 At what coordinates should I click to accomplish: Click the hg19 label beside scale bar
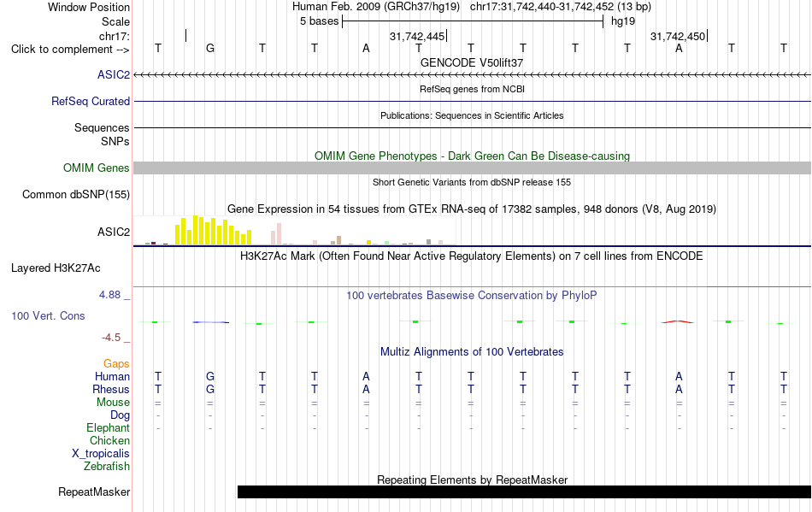[623, 21]
